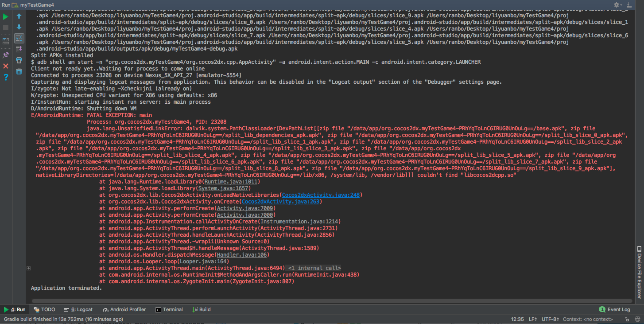Click Scroll to the end icon
Screen dimensions: 644x324
coord(19,49)
